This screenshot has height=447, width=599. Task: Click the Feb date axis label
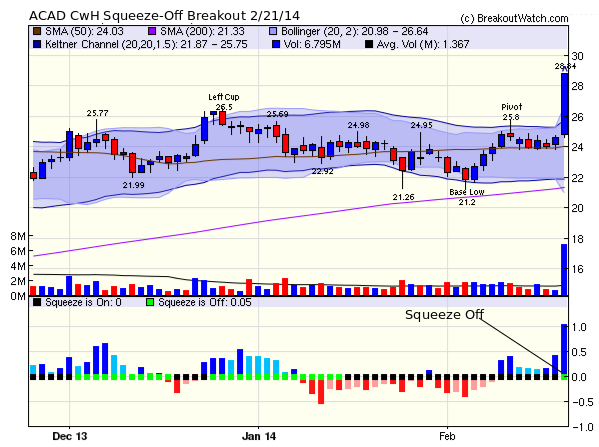[447, 436]
